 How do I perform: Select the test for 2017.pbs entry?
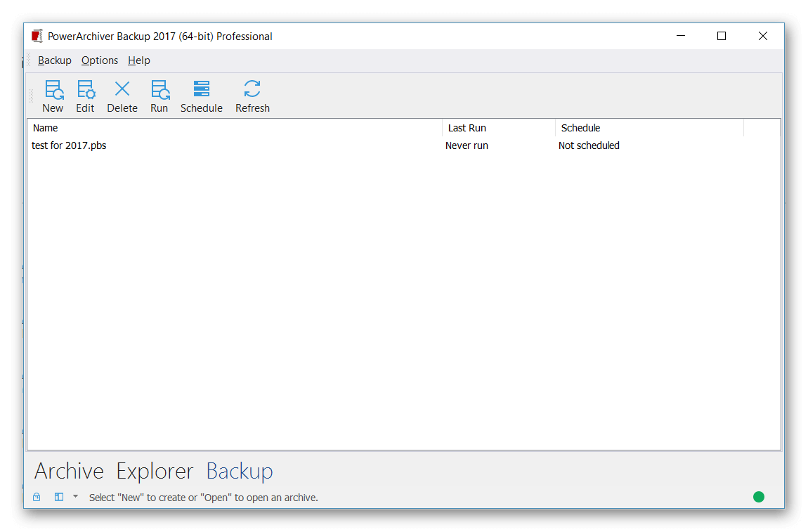click(70, 145)
